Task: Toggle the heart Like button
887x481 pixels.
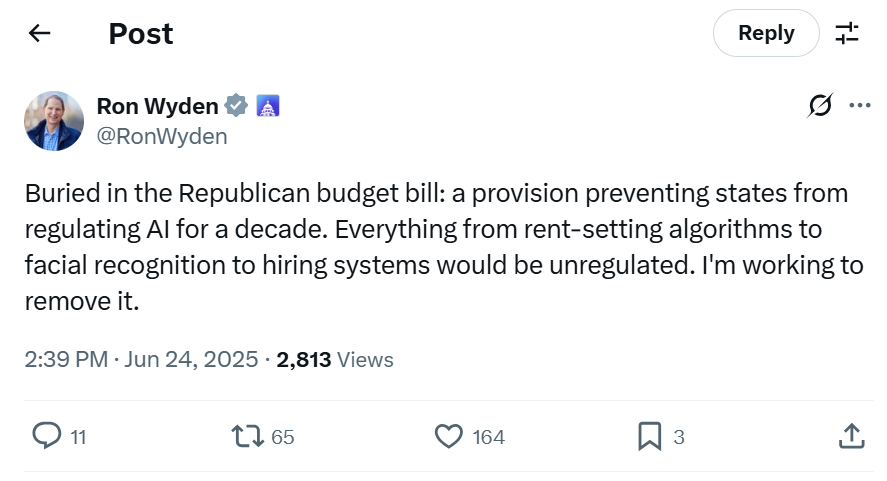Action: pos(450,436)
